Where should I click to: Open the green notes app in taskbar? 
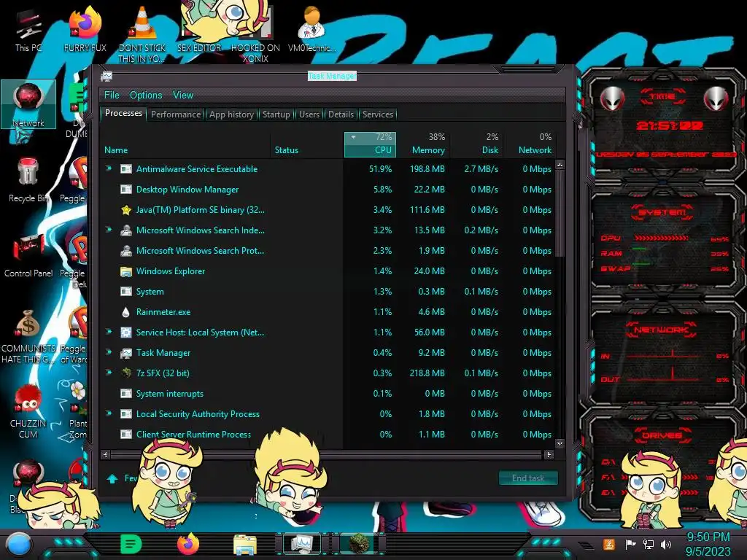[131, 544]
